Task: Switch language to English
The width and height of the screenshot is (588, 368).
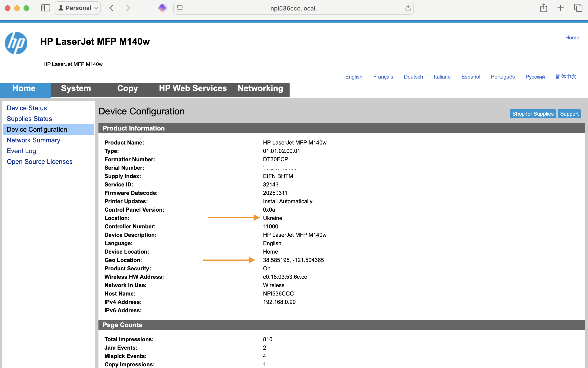Action: point(354,77)
